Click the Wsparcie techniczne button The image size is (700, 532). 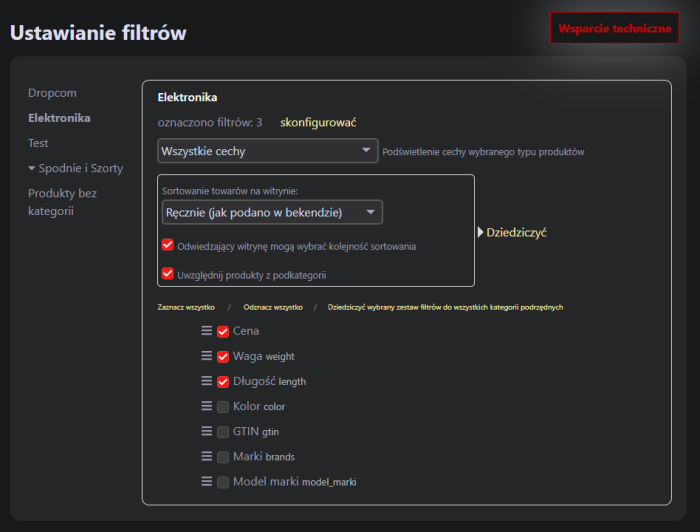pyautogui.click(x=614, y=28)
